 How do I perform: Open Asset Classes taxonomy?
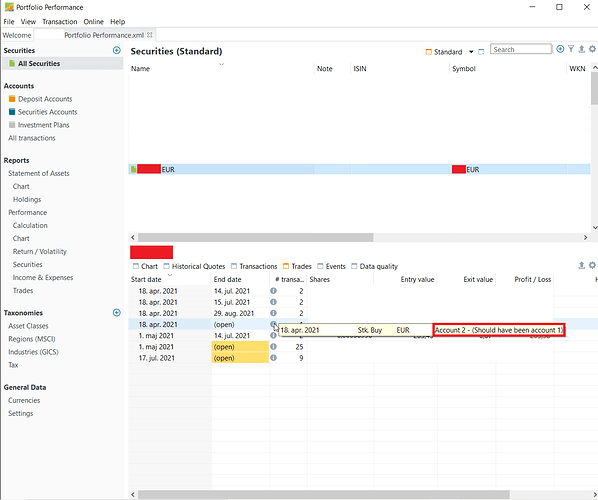(28, 326)
